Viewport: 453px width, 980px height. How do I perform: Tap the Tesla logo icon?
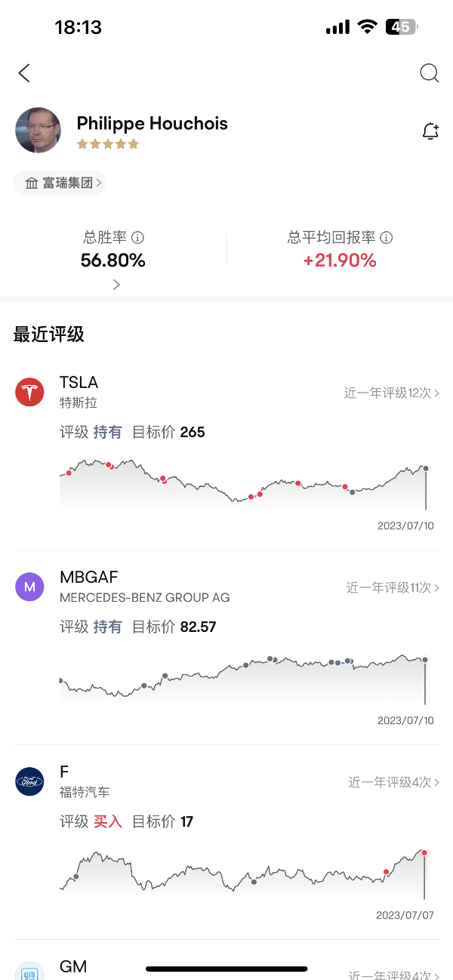[29, 393]
